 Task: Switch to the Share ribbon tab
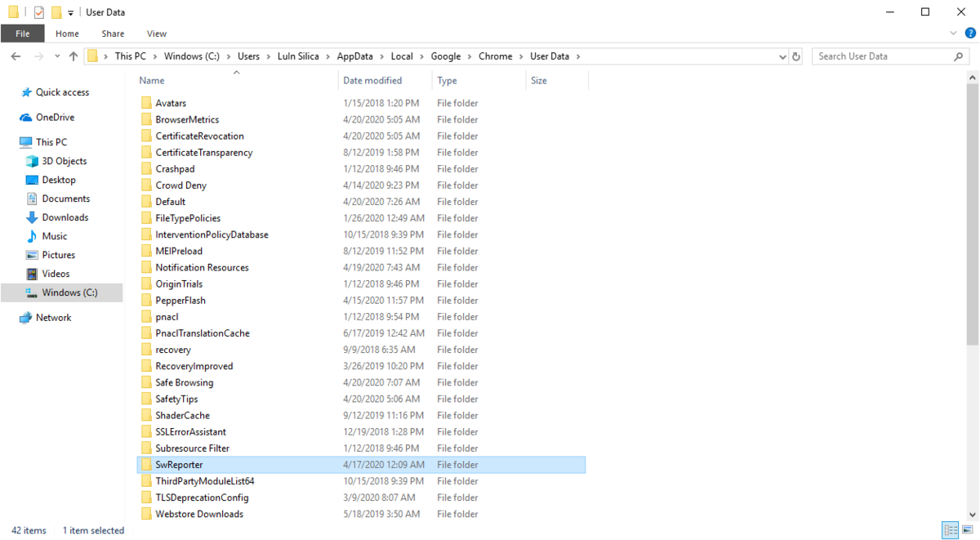113,33
